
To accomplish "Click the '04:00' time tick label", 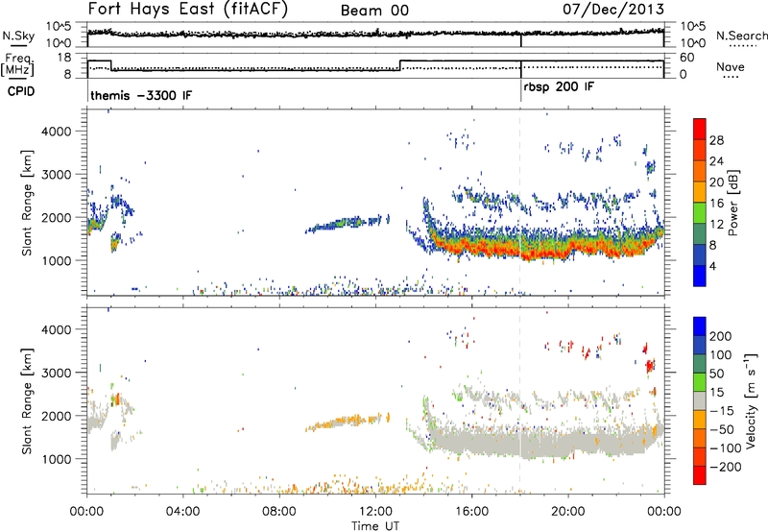I will 182,512.
